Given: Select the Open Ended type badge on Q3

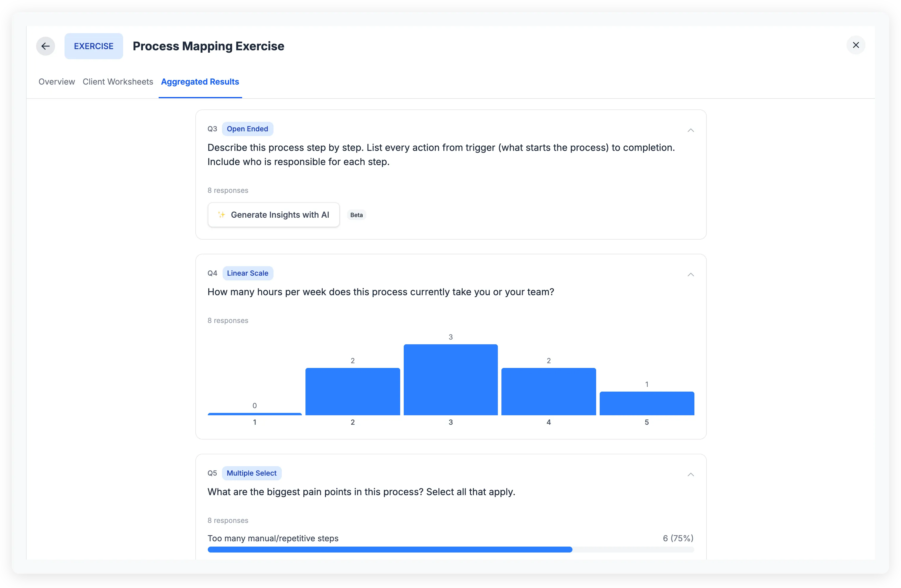Looking at the screenshot, I should coord(247,129).
